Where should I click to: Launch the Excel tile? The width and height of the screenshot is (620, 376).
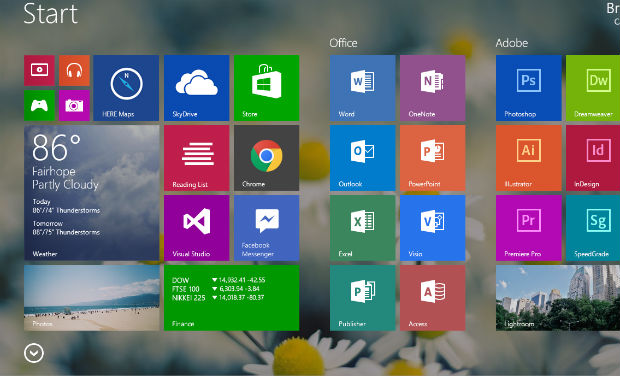click(363, 228)
